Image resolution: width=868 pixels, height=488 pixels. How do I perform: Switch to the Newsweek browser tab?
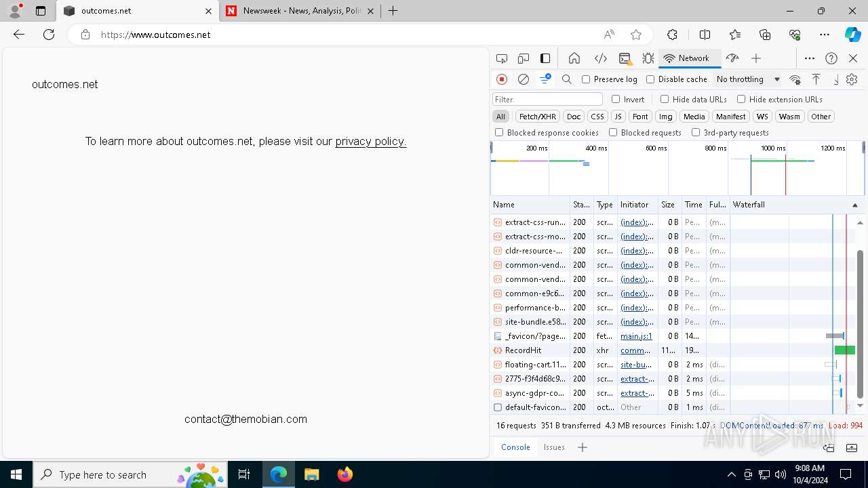[301, 11]
